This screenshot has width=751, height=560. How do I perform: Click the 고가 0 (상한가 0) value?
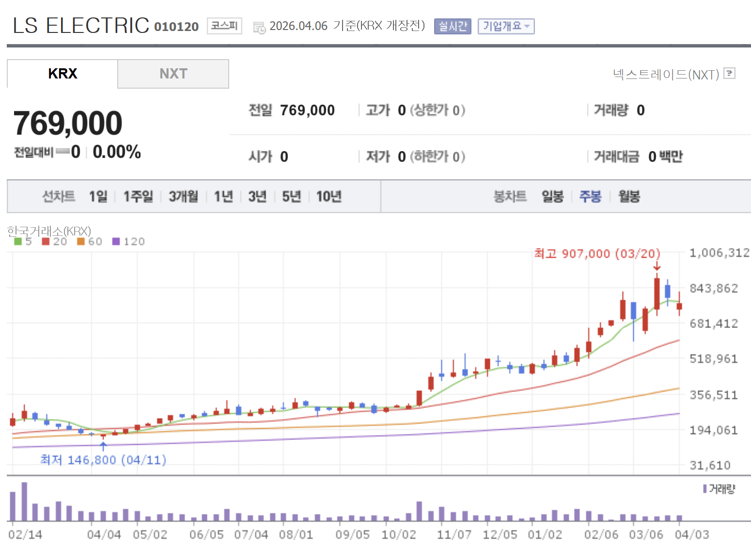415,110
